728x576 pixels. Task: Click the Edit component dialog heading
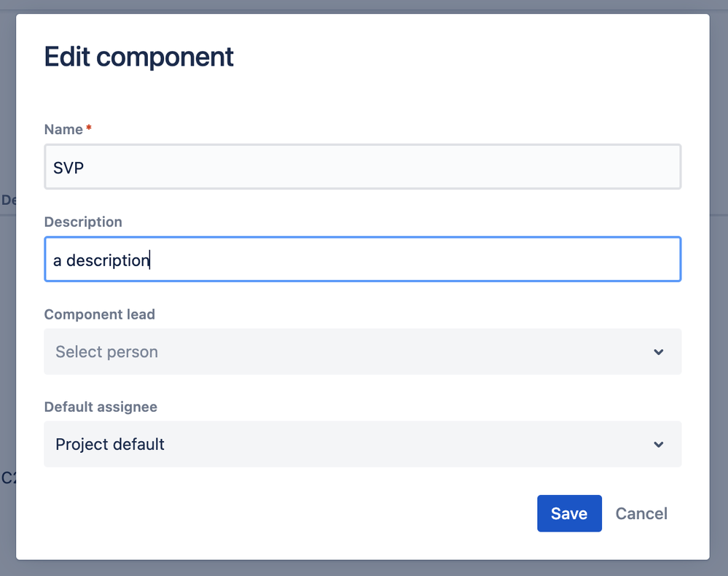pyautogui.click(x=138, y=57)
